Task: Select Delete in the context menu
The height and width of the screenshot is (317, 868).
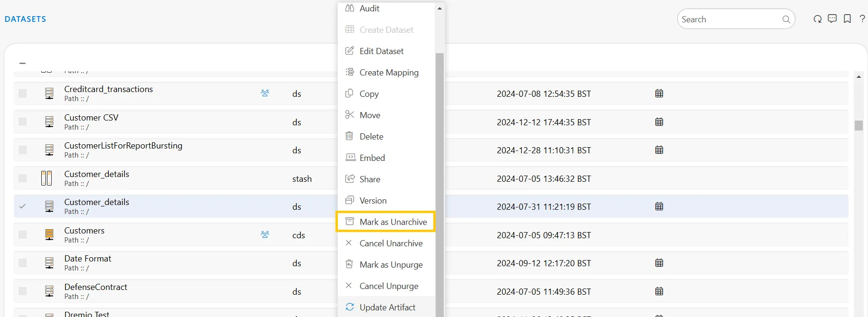Action: coord(386,136)
